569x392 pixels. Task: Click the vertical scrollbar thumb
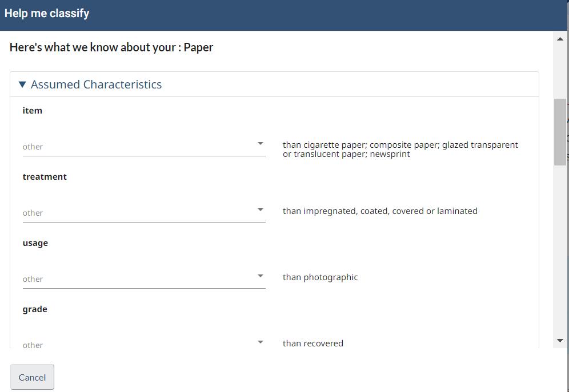coord(560,131)
